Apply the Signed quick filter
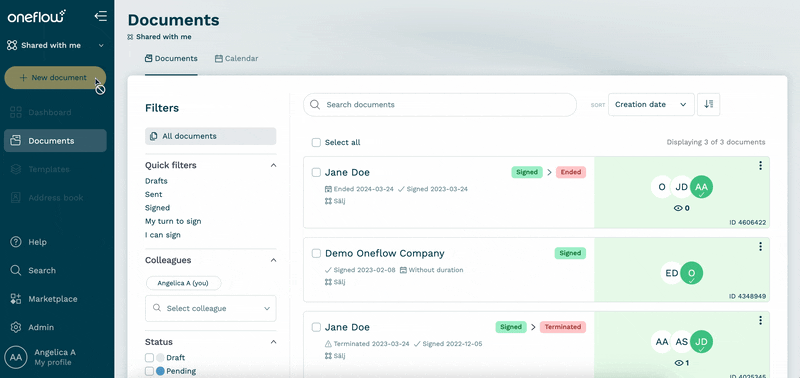The width and height of the screenshot is (800, 378). (158, 208)
